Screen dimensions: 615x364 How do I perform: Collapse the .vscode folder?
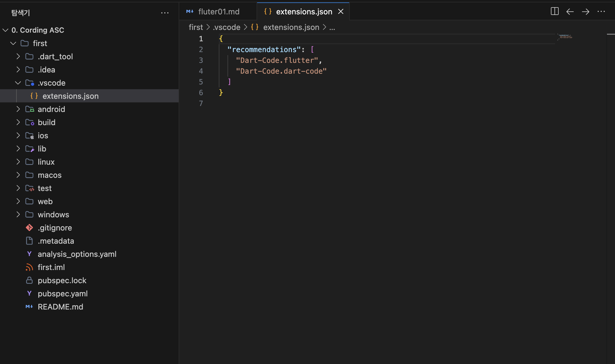(18, 83)
